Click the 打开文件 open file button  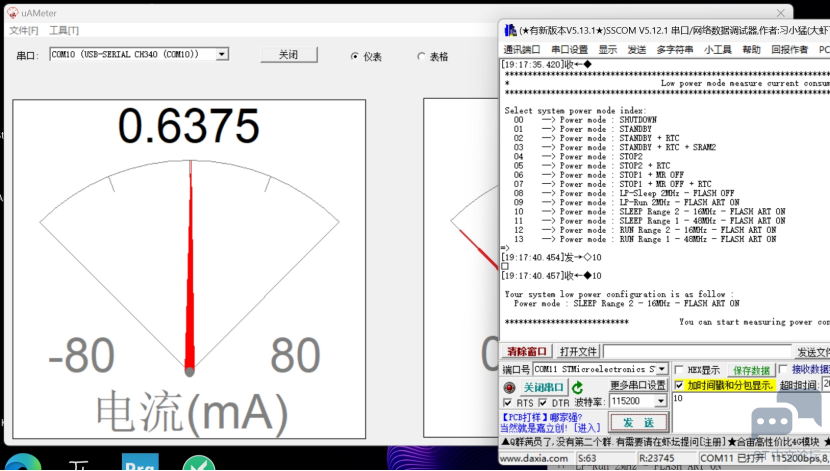(x=578, y=351)
